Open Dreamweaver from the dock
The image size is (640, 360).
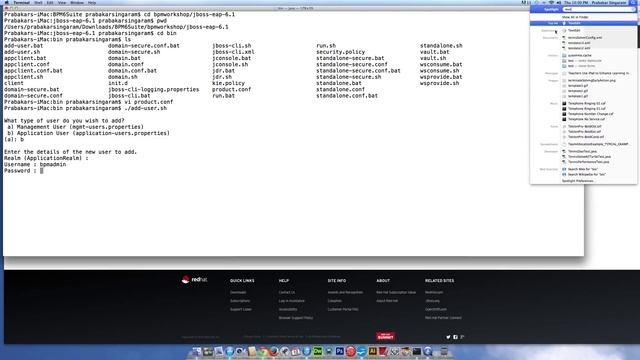click(x=317, y=351)
